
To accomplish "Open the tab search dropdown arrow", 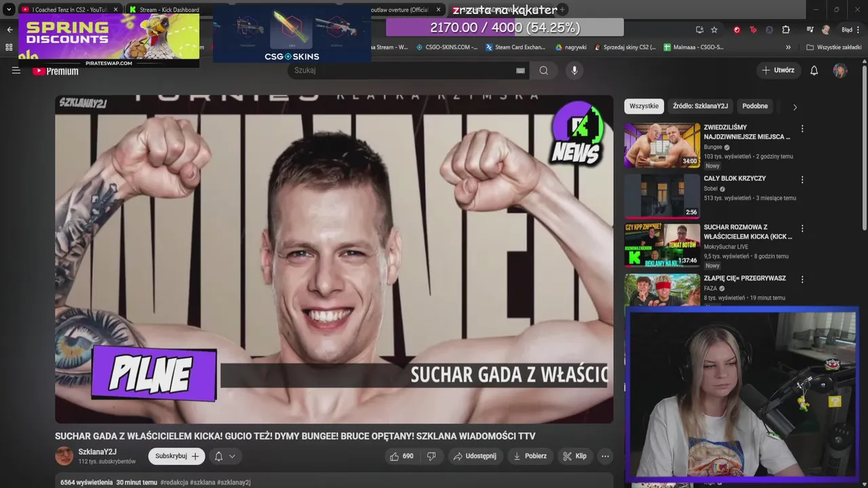I will pyautogui.click(x=9, y=9).
